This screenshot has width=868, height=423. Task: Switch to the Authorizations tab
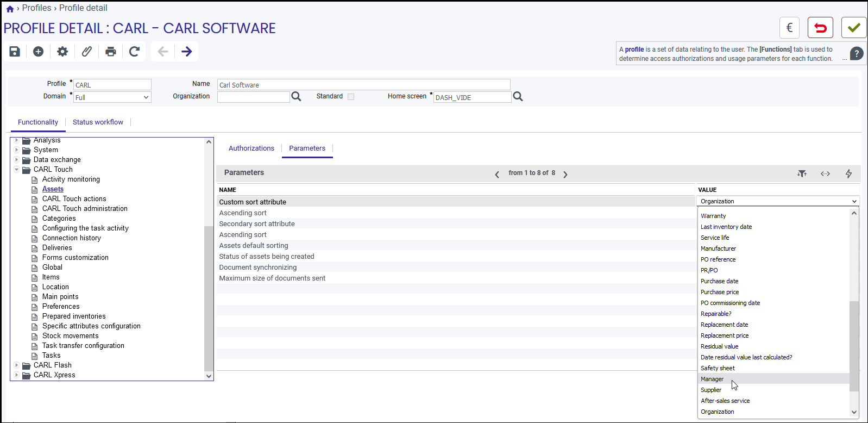251,148
